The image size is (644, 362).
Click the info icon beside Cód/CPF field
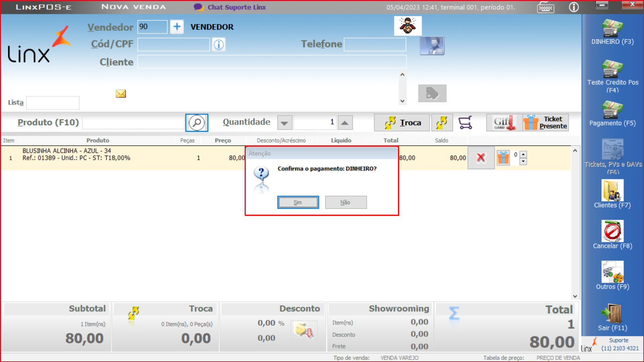coord(219,45)
